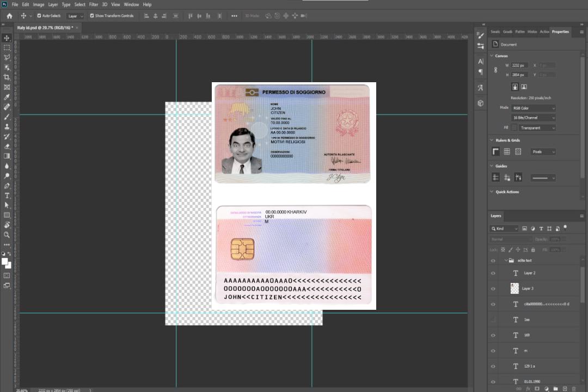588x392 pixels.
Task: Collapse the 'edite text' layer group
Action: tap(506, 260)
